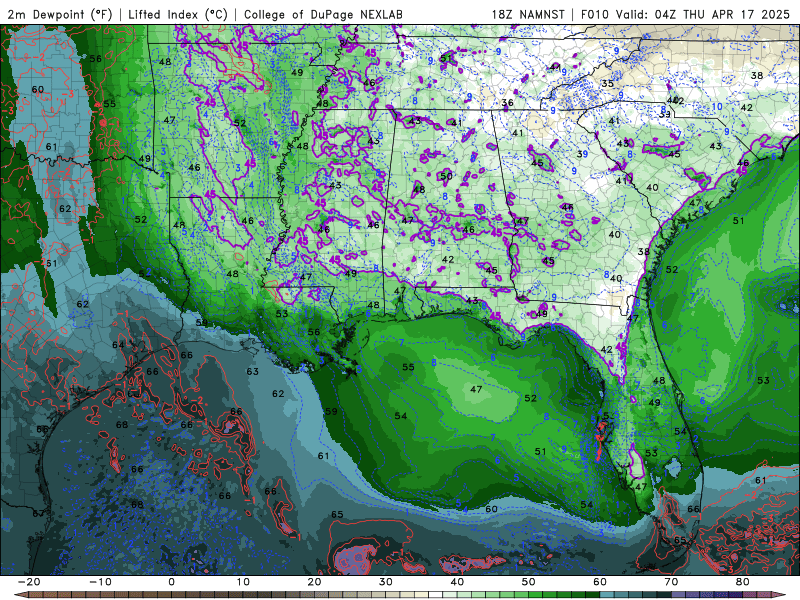
Task: Click the "60" label on the color scale
Action: click(600, 582)
